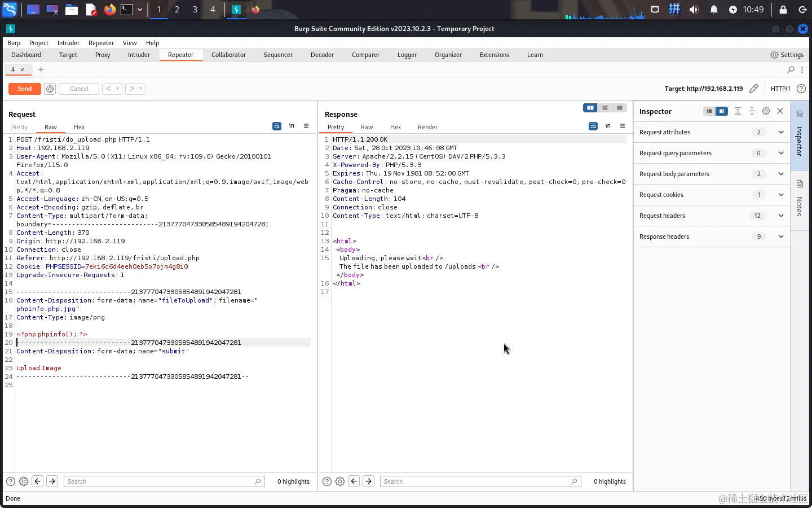The height and width of the screenshot is (508, 812).
Task: Click the Inspector side panel tab
Action: tap(799, 135)
